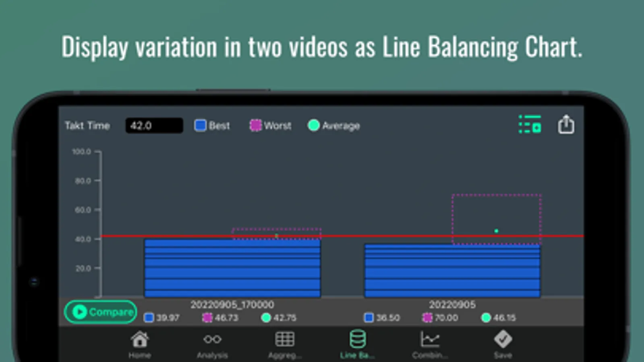This screenshot has width=644, height=362.
Task: Select the 20220905 blue stacked bar
Action: coord(452,271)
